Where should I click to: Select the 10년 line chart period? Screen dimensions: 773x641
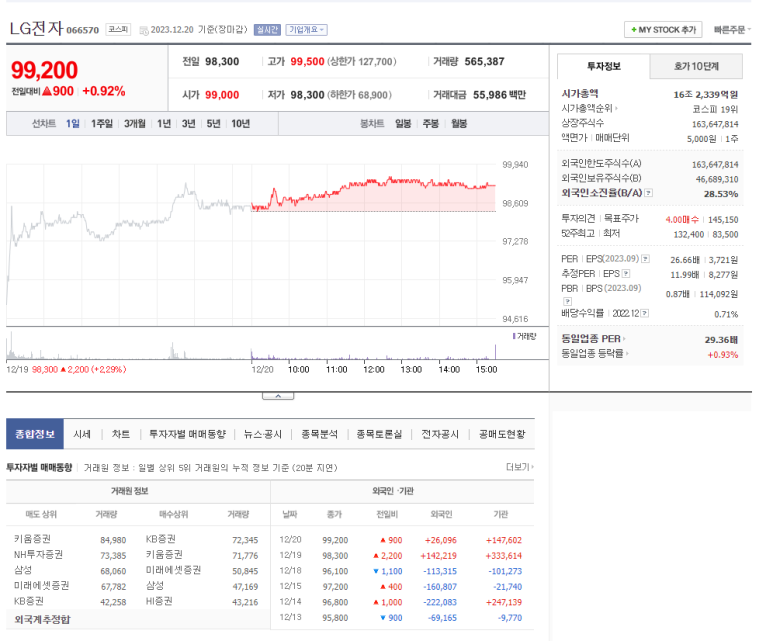click(x=241, y=124)
